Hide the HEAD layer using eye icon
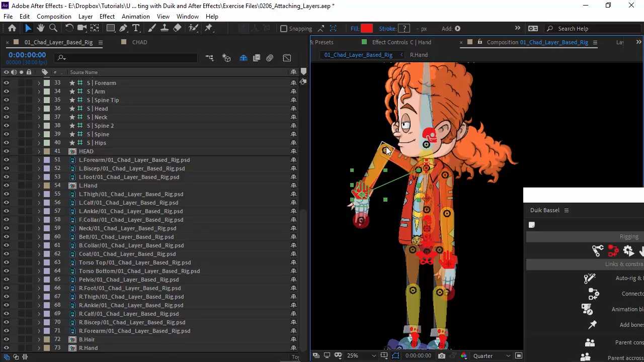The image size is (644, 362). [x=7, y=151]
